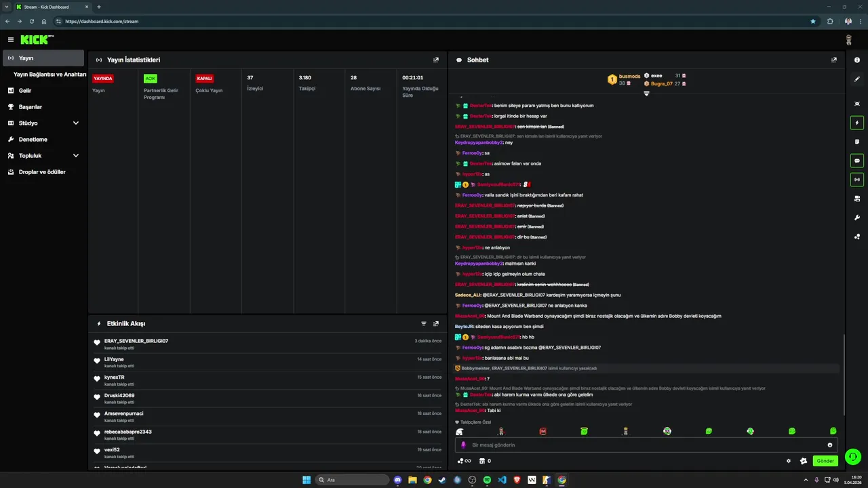Viewport: 868px width, 488px height.
Task: Click the 37 İzleyici viewer count
Action: click(x=255, y=83)
